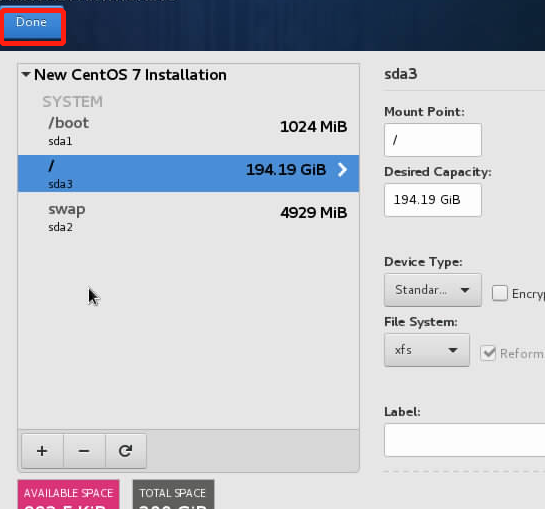Click the 1024 MiB size value

click(314, 127)
